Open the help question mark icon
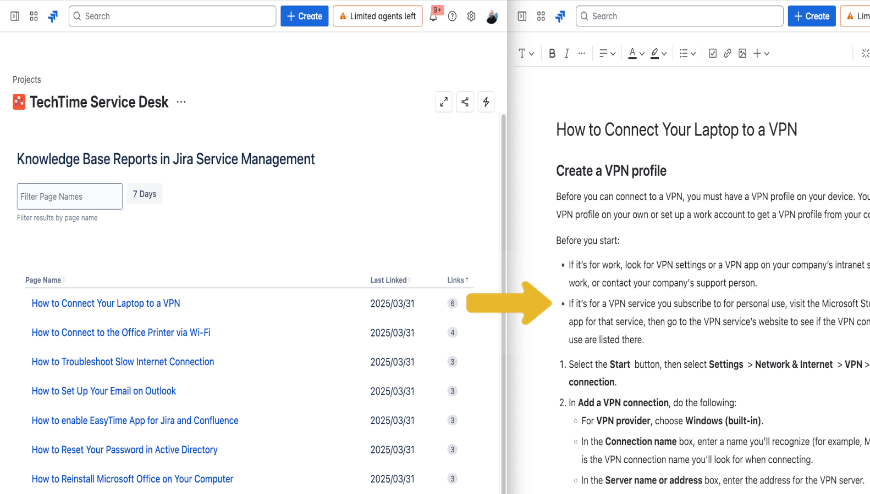870x494 pixels. tap(452, 17)
